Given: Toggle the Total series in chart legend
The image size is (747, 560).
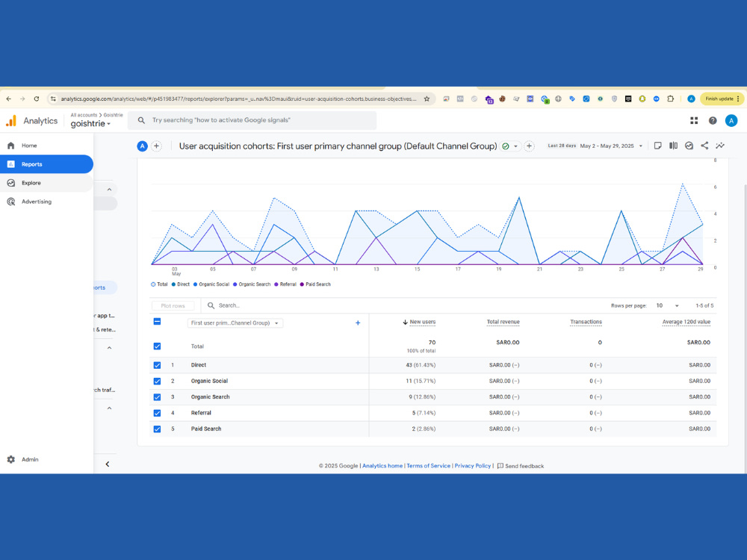Looking at the screenshot, I should 159,284.
